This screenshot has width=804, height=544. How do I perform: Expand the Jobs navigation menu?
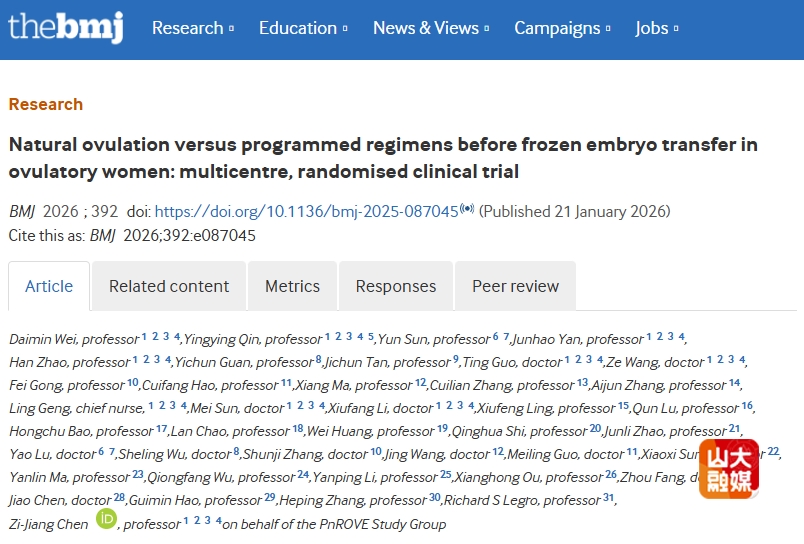[657, 28]
